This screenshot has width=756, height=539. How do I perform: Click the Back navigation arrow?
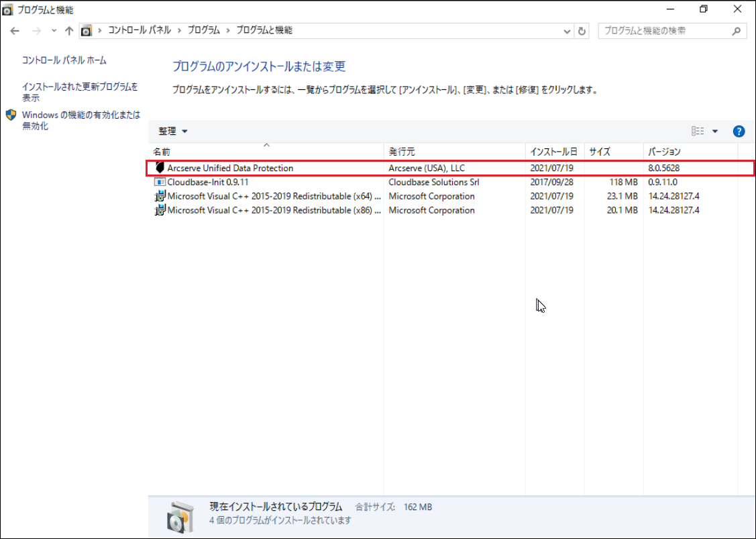tap(15, 31)
